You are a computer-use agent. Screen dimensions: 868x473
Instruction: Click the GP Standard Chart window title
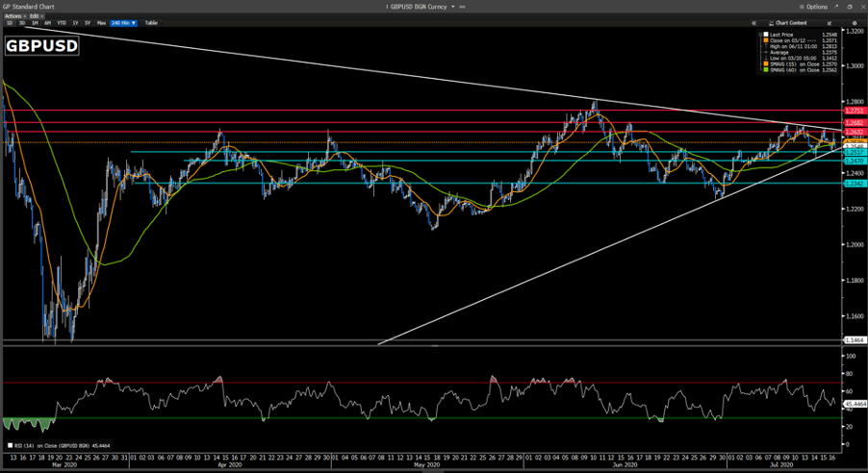click(28, 7)
